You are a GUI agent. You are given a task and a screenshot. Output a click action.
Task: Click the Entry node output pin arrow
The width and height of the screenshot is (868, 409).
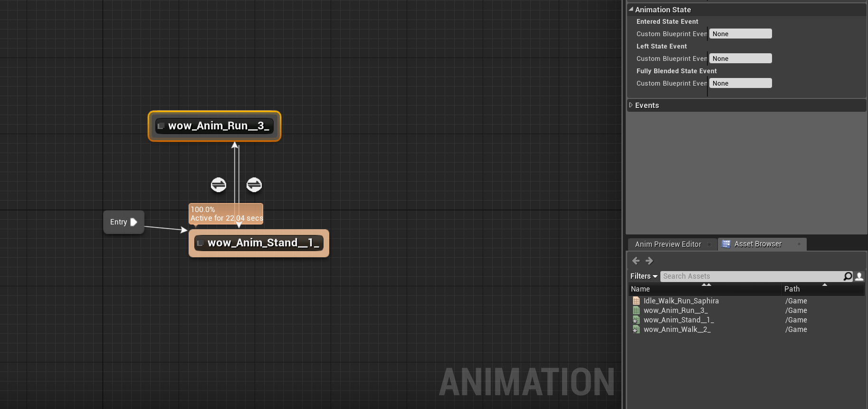[x=134, y=222]
